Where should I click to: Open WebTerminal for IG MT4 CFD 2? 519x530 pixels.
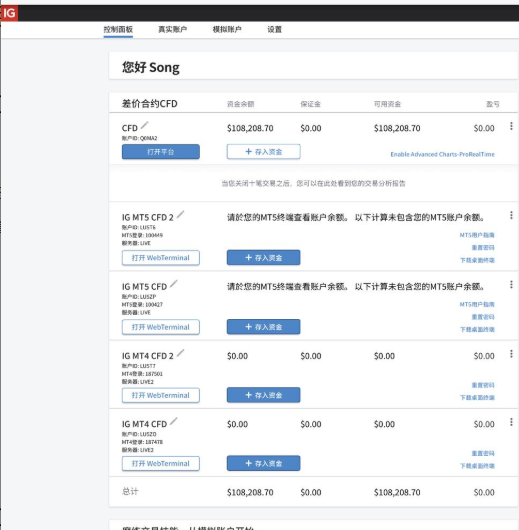tap(161, 395)
